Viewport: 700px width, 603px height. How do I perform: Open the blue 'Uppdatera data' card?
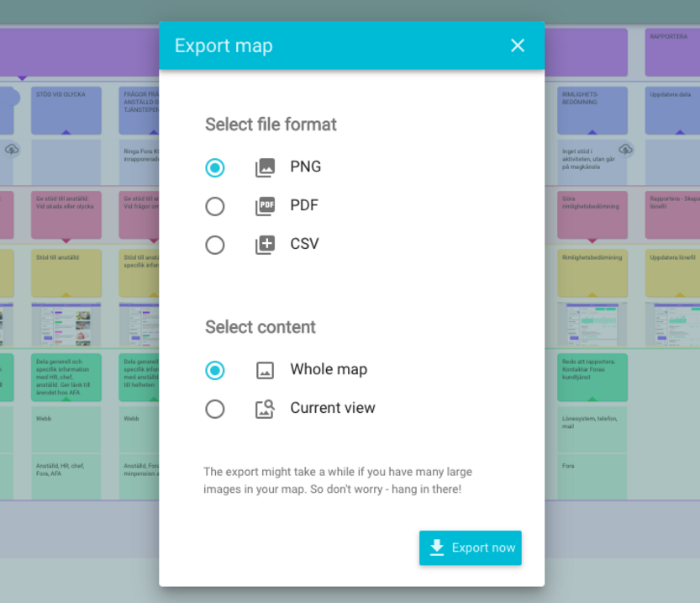tap(672, 109)
